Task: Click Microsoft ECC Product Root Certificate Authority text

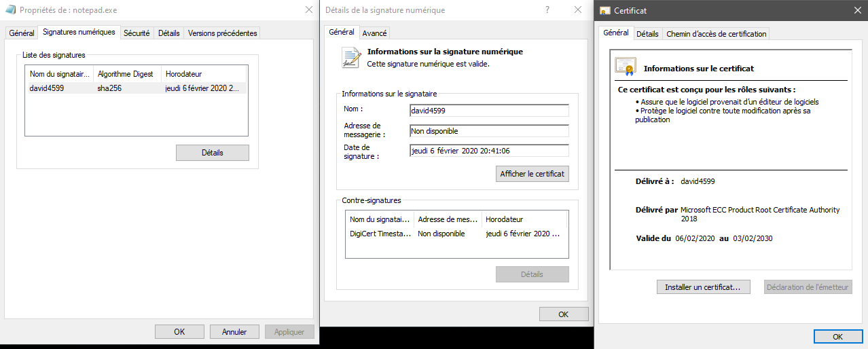Action: (x=760, y=214)
